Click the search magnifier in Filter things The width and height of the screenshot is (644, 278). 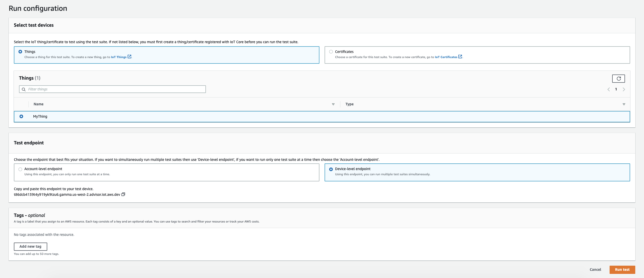24,89
